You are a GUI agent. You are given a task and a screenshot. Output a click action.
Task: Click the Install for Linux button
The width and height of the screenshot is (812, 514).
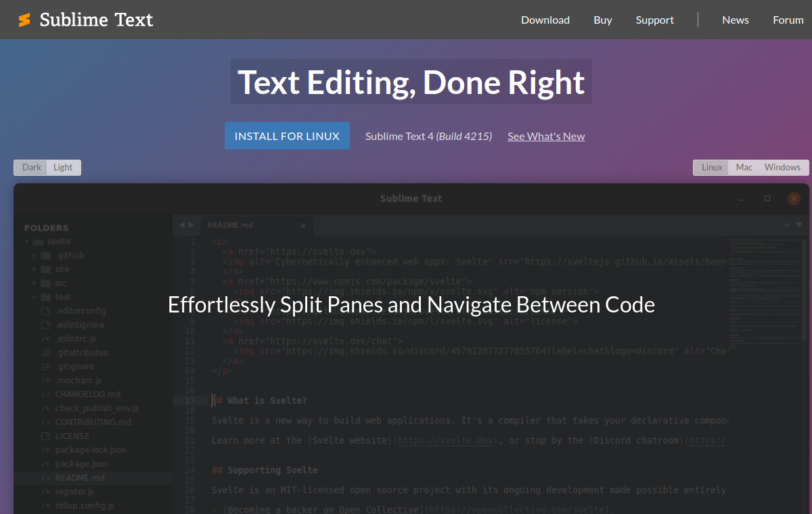tap(287, 136)
